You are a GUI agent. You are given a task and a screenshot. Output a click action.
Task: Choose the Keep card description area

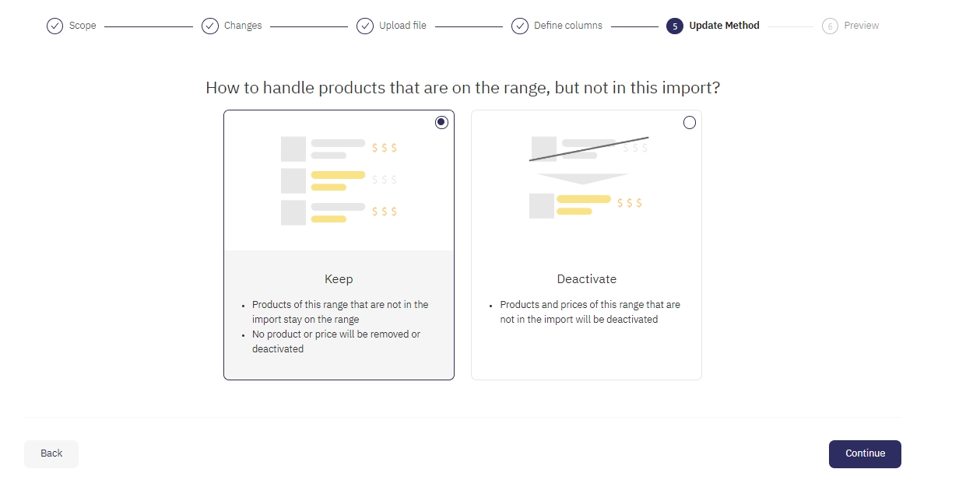pyautogui.click(x=339, y=327)
